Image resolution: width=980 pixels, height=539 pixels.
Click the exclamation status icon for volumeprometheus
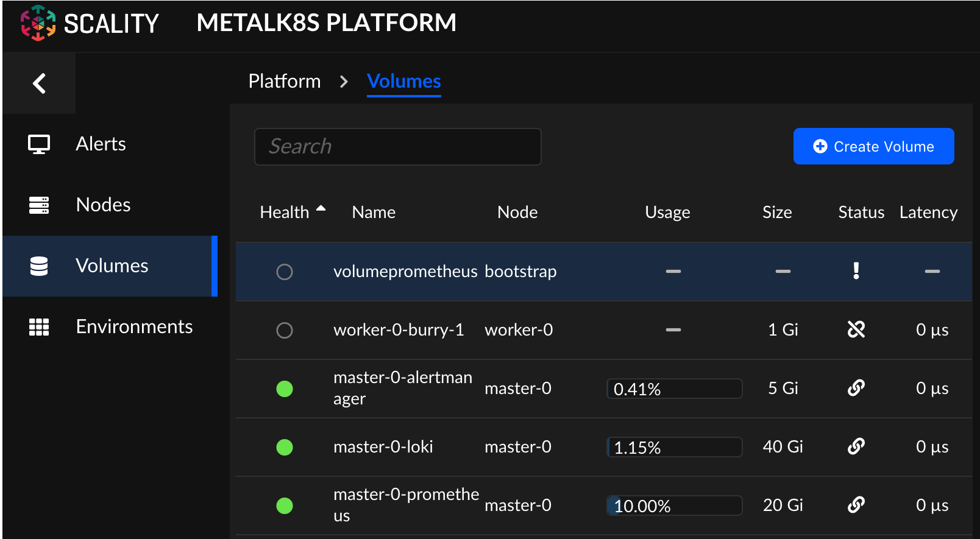click(x=856, y=271)
